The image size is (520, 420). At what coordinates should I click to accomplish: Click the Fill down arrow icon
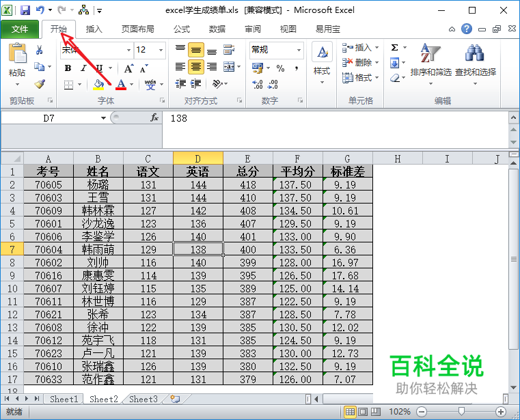click(395, 63)
